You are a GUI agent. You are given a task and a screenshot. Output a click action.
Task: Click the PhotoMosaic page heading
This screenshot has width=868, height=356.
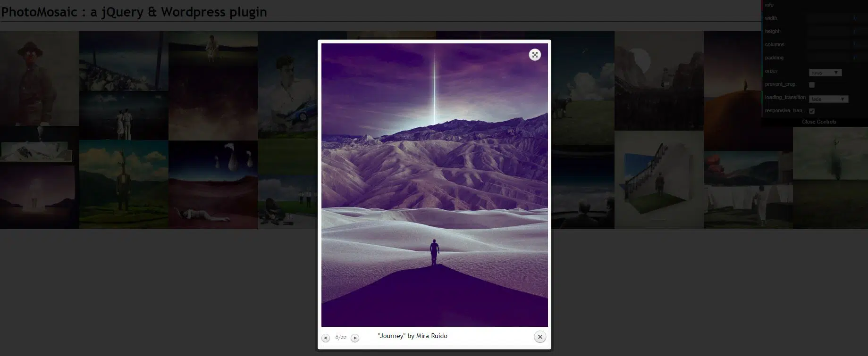[134, 12]
